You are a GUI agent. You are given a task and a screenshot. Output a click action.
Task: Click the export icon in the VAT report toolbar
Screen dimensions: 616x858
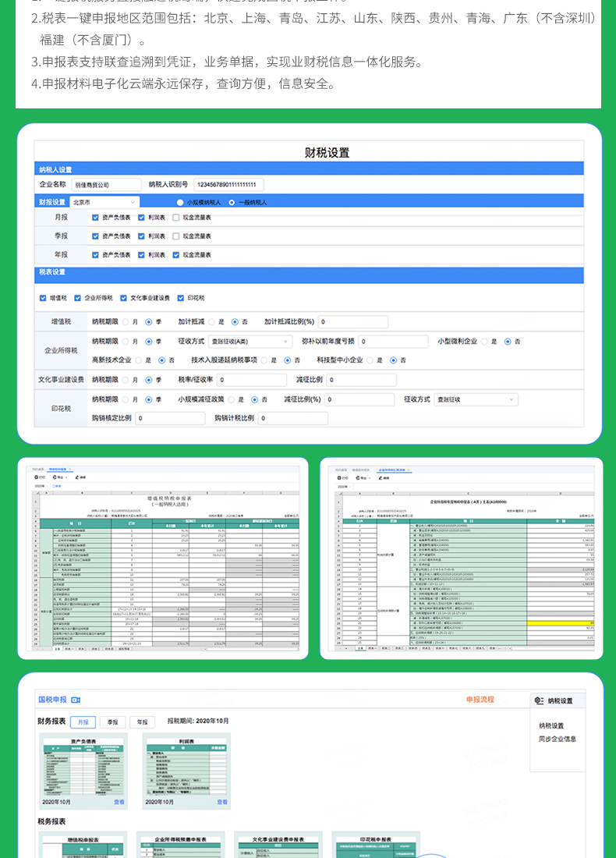pos(54,477)
